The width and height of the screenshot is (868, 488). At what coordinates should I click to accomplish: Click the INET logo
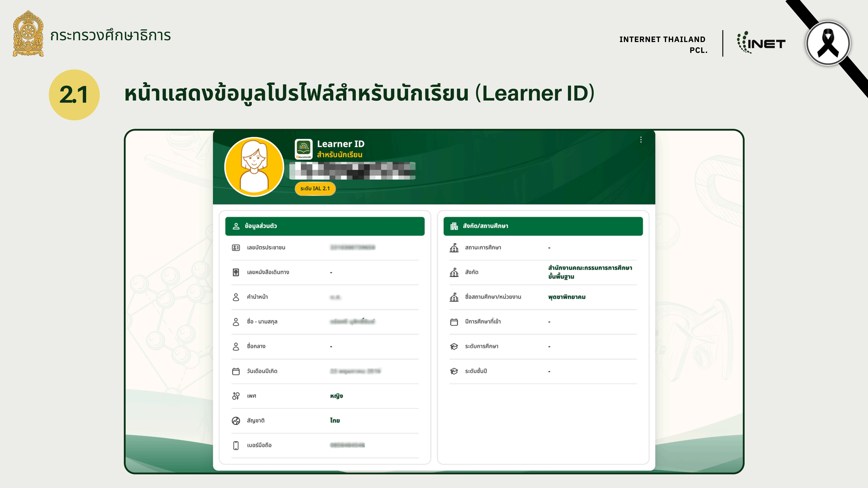pos(761,42)
